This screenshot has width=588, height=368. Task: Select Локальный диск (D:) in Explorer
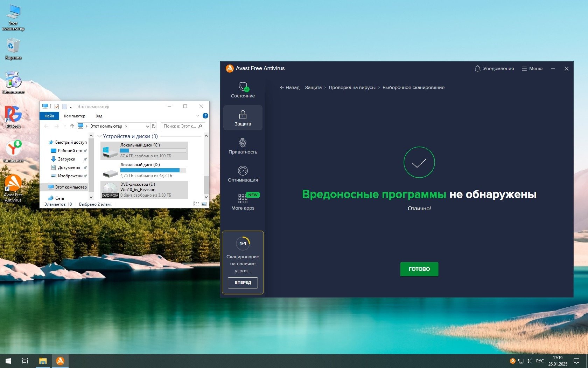[x=144, y=170]
